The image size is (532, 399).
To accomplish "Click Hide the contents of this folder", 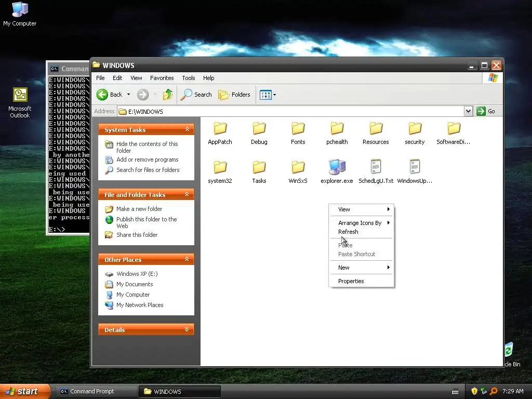I will coord(147,147).
